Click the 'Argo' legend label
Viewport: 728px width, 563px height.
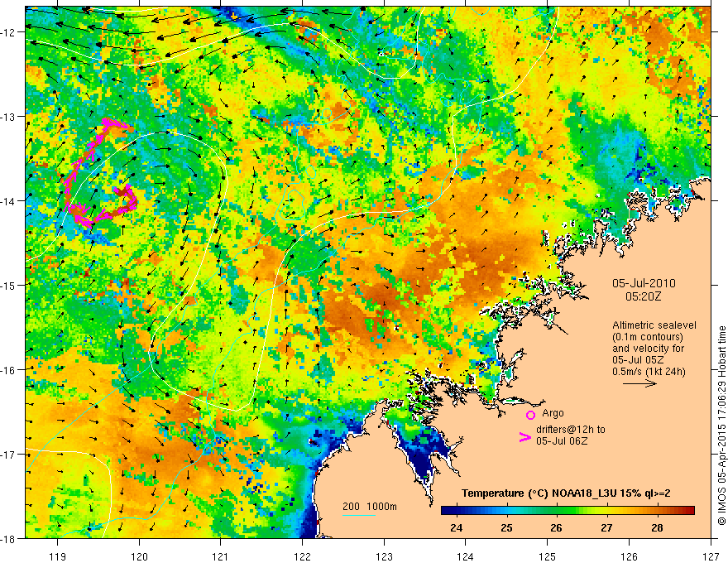coord(553,413)
